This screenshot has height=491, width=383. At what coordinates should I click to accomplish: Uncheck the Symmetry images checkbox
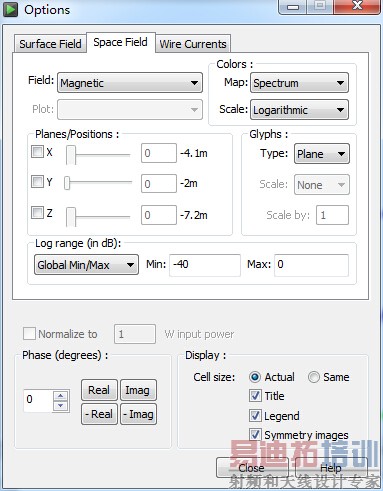[255, 435]
